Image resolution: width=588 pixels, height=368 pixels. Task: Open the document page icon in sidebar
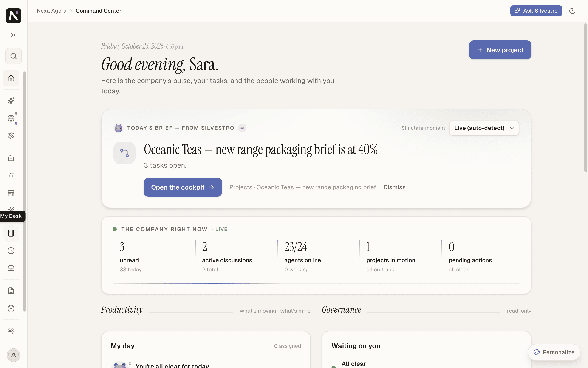[11, 291]
